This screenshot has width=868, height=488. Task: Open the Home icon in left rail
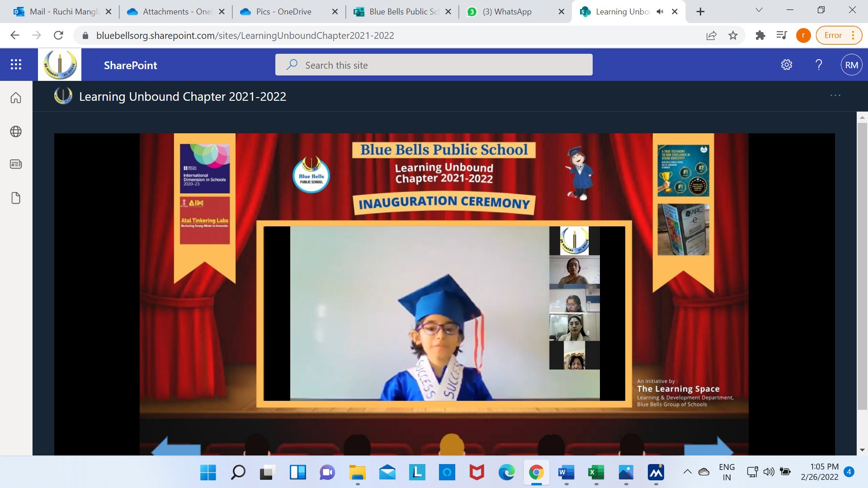pos(16,98)
